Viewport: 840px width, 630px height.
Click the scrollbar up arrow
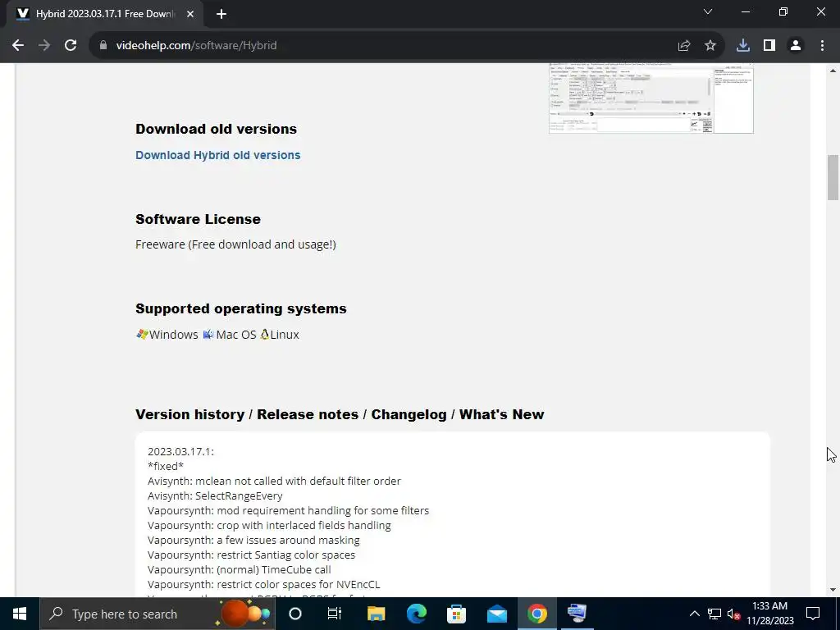(833, 71)
